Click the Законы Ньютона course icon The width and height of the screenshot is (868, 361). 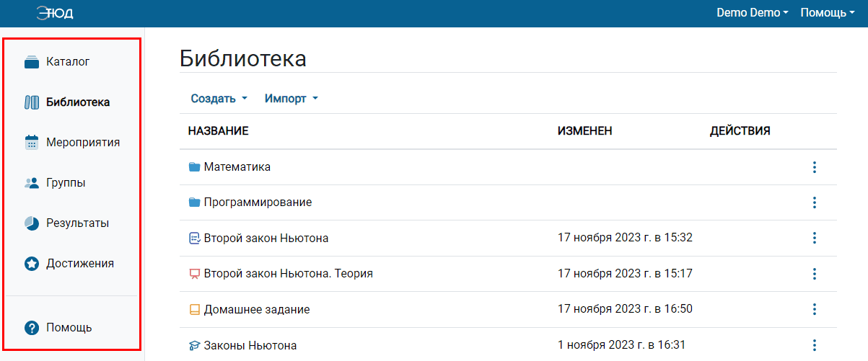point(193,346)
